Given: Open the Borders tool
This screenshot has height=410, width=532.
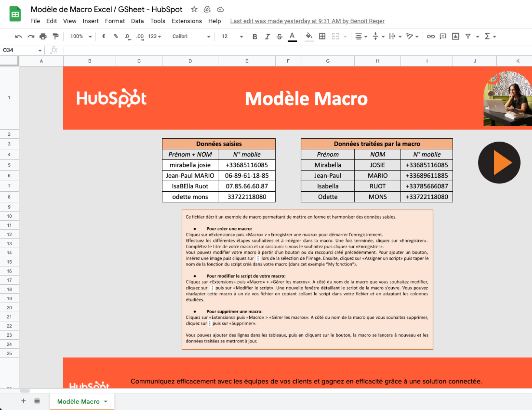Looking at the screenshot, I should pos(322,36).
